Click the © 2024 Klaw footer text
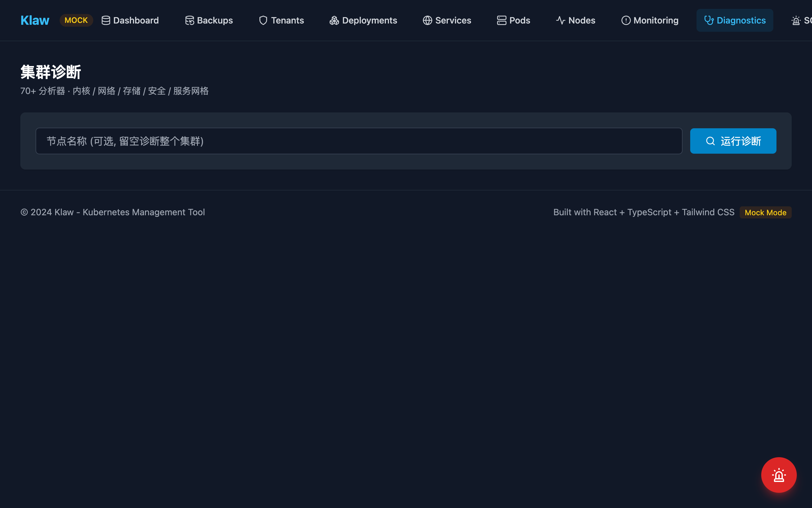 pyautogui.click(x=113, y=212)
